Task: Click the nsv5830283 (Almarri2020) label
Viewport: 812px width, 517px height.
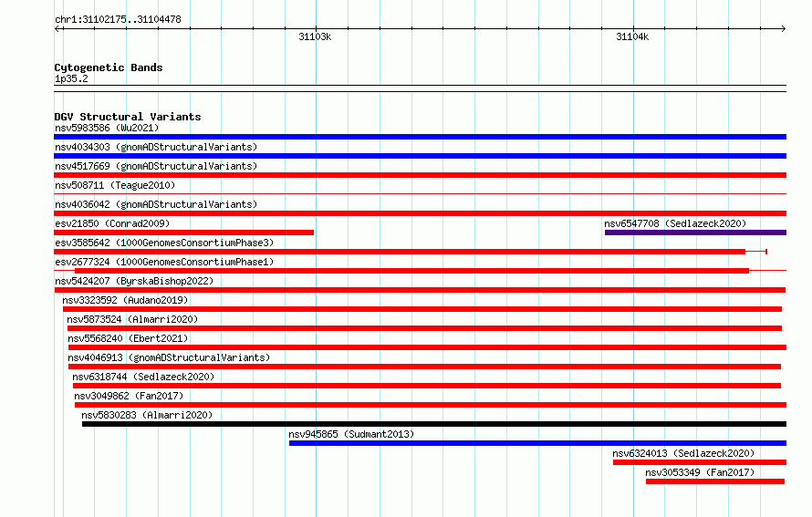Action: click(147, 415)
